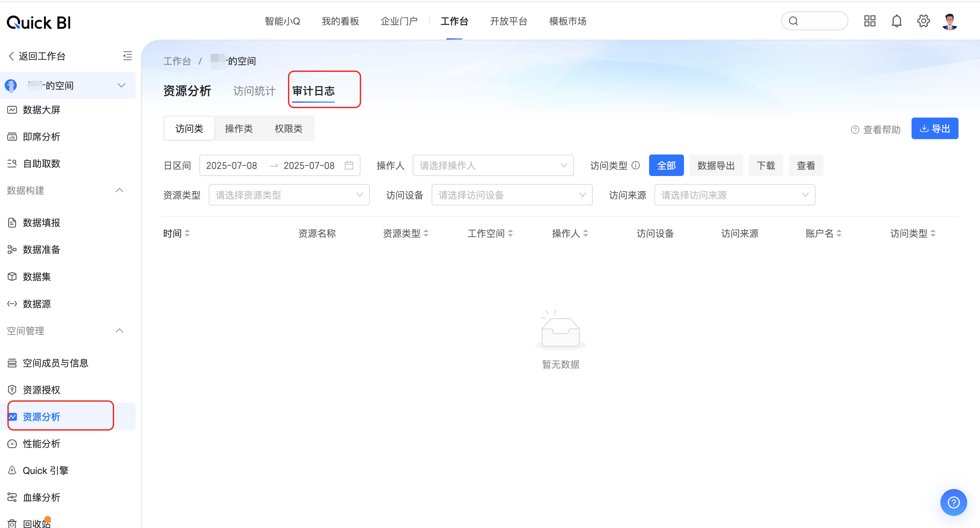Click the settings gear icon
Image resolution: width=980 pixels, height=528 pixels.
pyautogui.click(x=923, y=21)
